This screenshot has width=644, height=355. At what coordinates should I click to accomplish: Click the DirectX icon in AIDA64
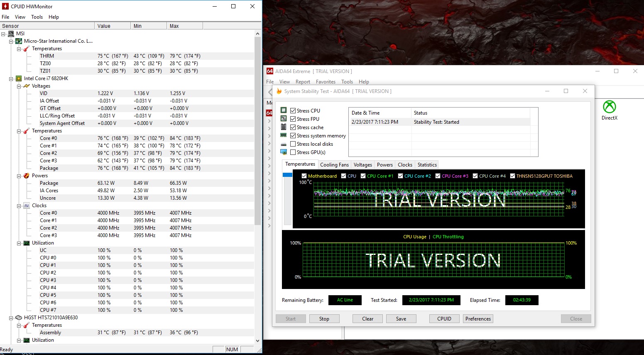tap(609, 107)
